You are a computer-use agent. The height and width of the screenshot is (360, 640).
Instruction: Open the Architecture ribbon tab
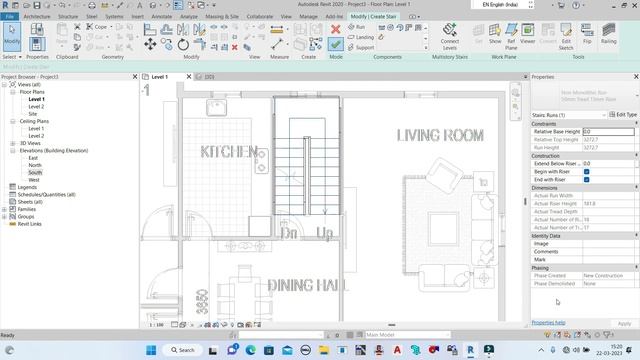pos(37,16)
